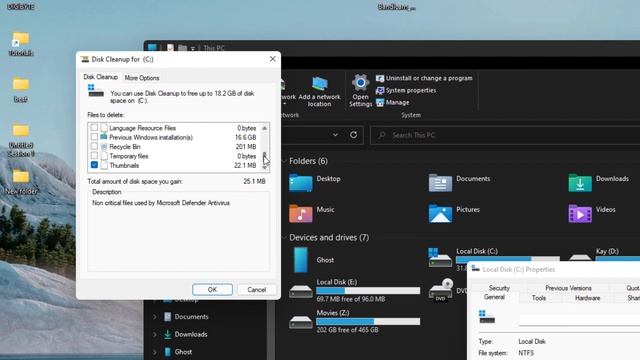Expand Downloads tree node chevron
Image resolution: width=640 pixels, height=360 pixels.
click(x=155, y=334)
